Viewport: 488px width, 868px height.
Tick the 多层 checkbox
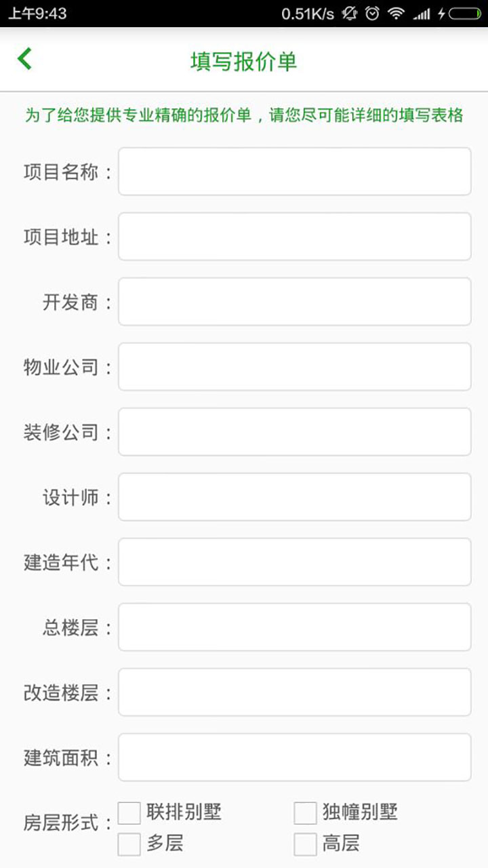point(129,844)
